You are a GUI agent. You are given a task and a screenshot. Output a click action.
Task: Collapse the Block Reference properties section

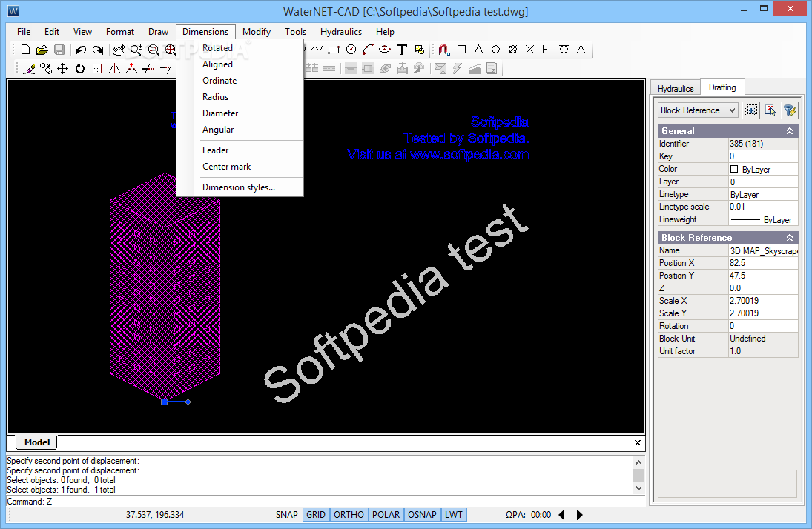pyautogui.click(x=790, y=238)
